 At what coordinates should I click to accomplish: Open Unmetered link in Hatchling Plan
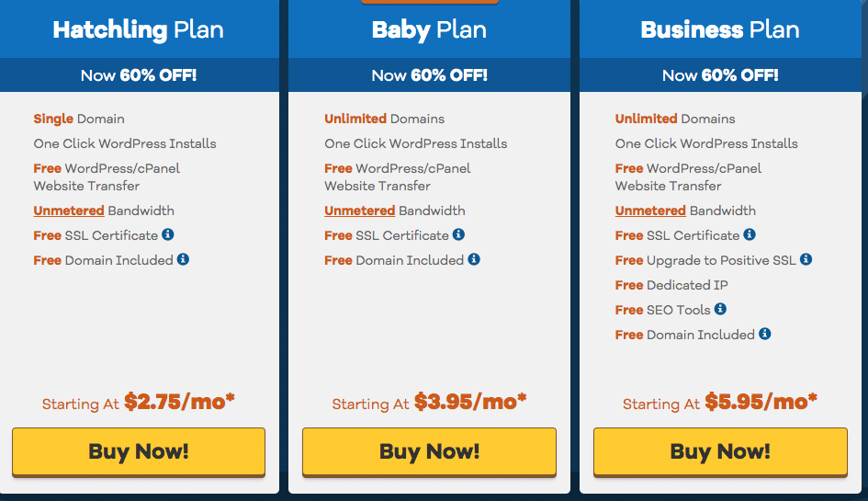click(69, 211)
